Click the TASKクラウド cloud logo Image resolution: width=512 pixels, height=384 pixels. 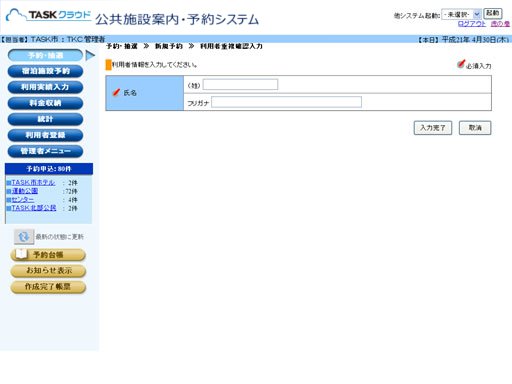coord(49,15)
